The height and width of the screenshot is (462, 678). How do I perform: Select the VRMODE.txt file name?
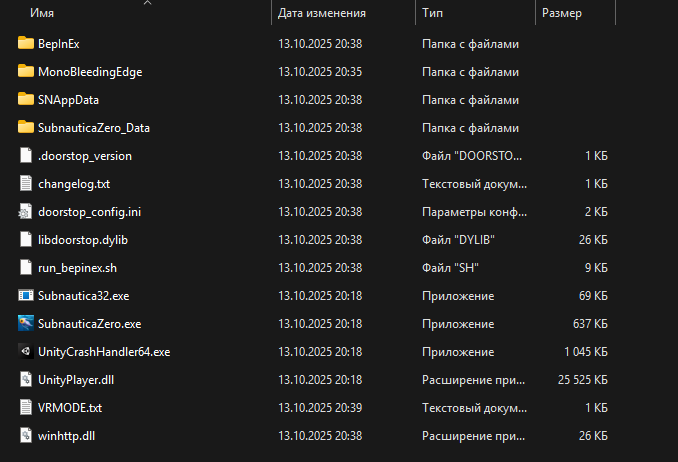[69, 407]
